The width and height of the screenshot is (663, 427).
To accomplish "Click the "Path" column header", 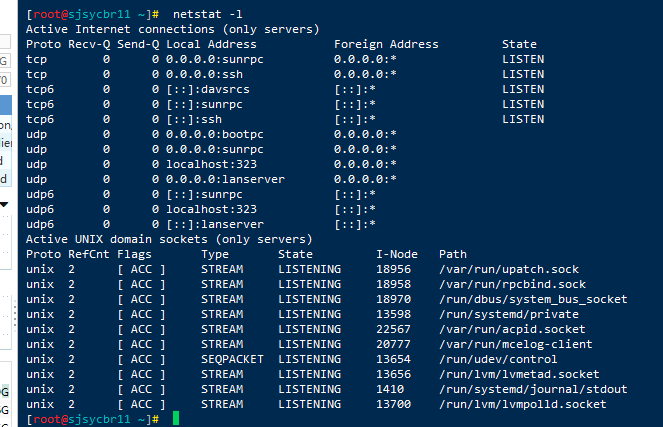I will [x=453, y=255].
